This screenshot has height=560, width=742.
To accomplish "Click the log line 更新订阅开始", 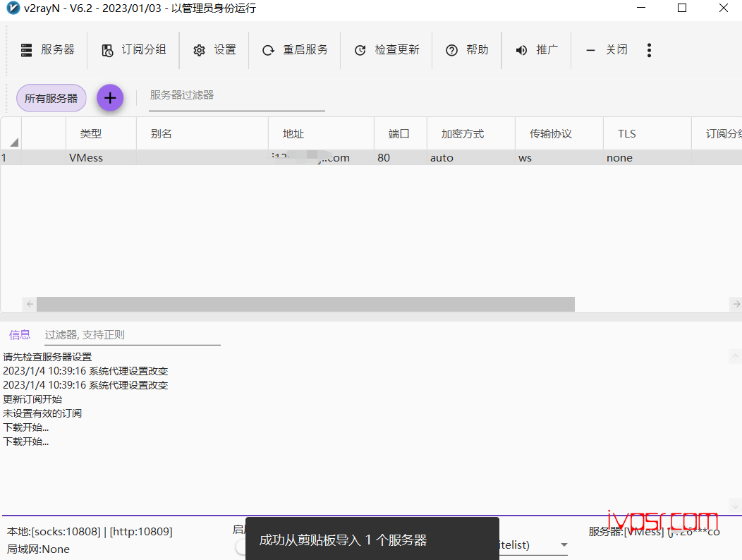I will point(32,399).
